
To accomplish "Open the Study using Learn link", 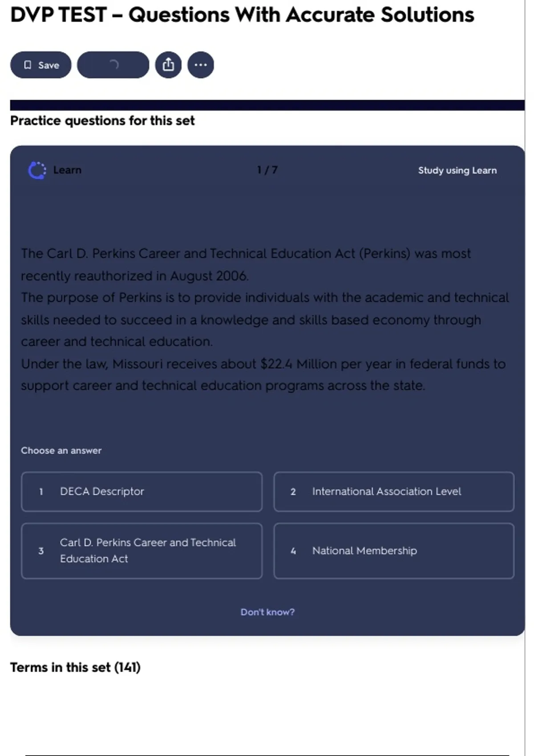I will (x=457, y=170).
